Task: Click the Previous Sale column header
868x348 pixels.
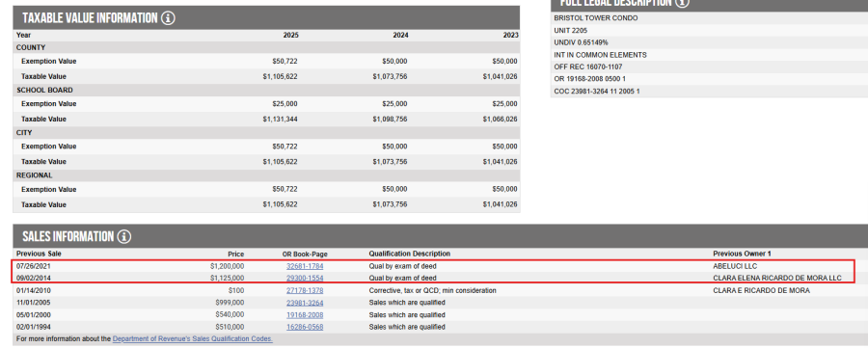Action: [x=39, y=254]
